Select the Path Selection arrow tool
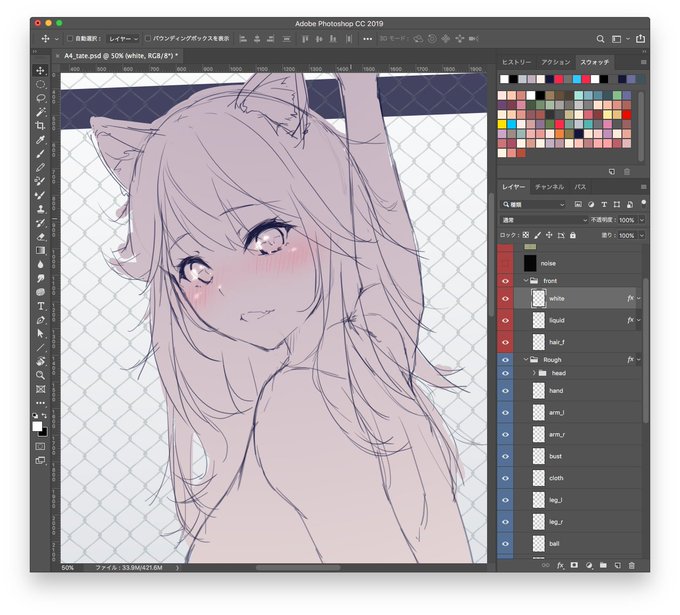 (40, 334)
